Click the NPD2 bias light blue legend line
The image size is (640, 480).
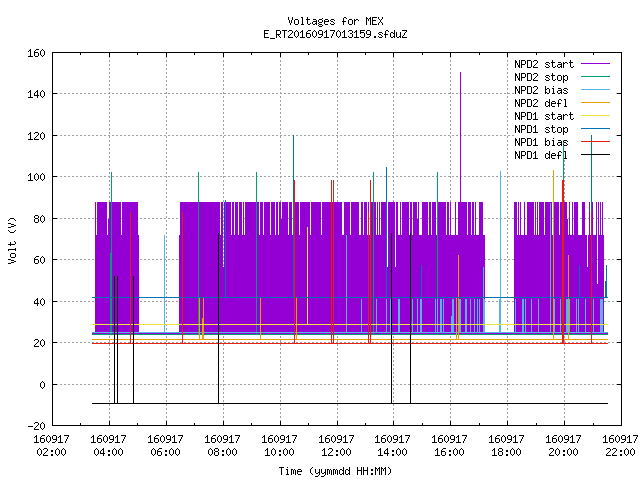coord(595,90)
